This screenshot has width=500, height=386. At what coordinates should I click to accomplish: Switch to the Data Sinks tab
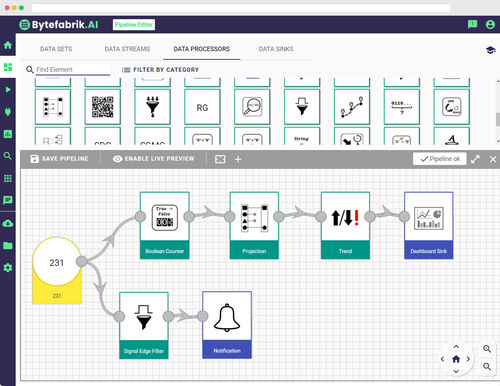pos(276,49)
